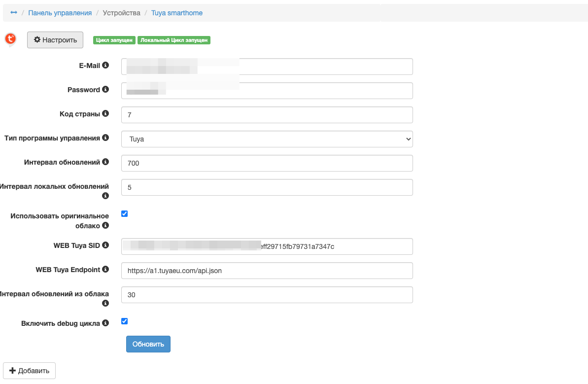Click info icon next to WEB Tuya SID
This screenshot has height=384, width=588.
(105, 245)
